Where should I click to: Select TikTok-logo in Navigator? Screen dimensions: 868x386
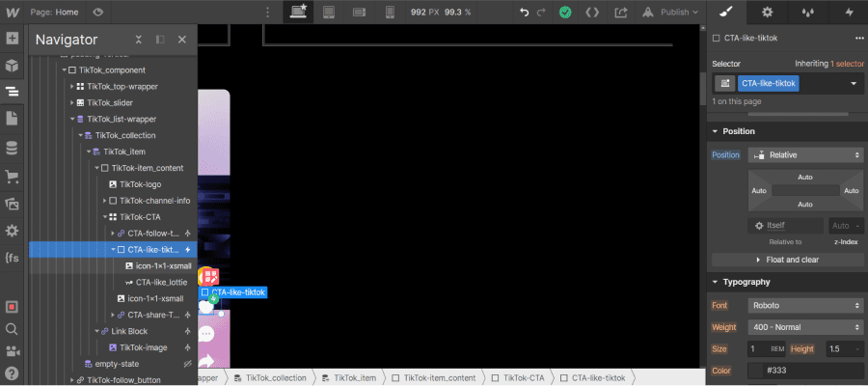pos(140,184)
